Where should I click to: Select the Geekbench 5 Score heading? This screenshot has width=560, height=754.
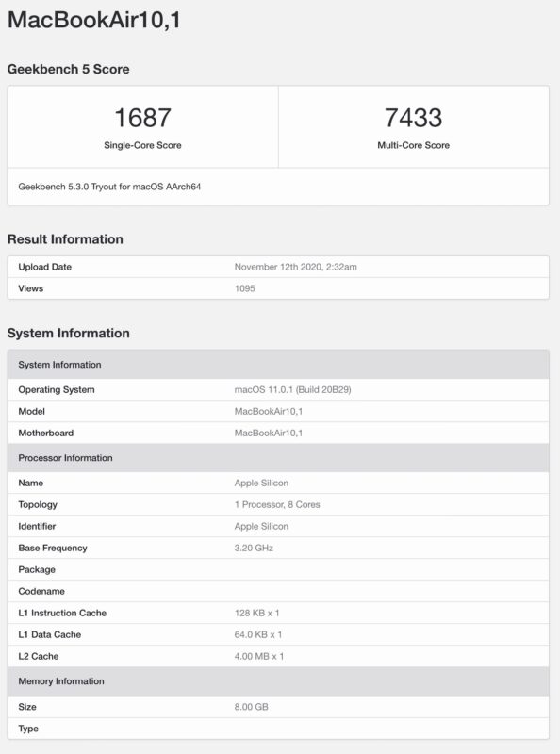pyautogui.click(x=68, y=69)
